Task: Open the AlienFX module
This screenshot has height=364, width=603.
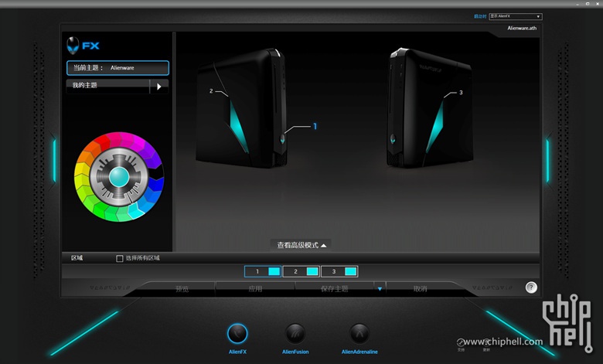Action: pyautogui.click(x=237, y=334)
